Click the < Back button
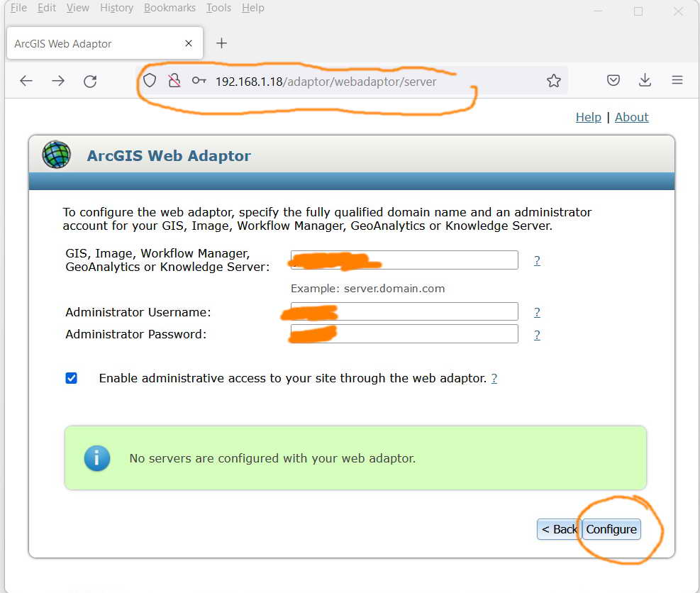The width and height of the screenshot is (700, 593). 559,529
